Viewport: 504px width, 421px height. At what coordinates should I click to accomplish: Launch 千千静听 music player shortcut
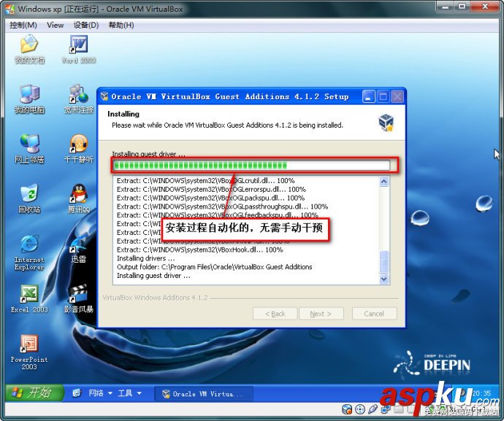tap(79, 149)
